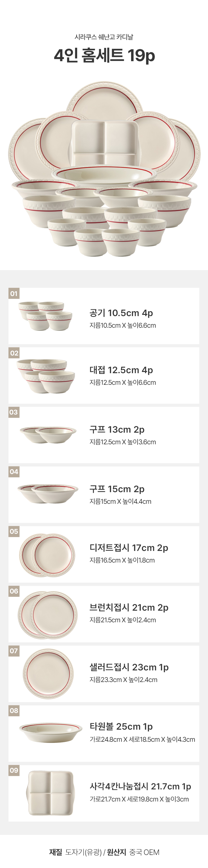The width and height of the screenshot is (208, 868).
Task: Click the 구프 15cm 2p bowl image
Action: 48,494
